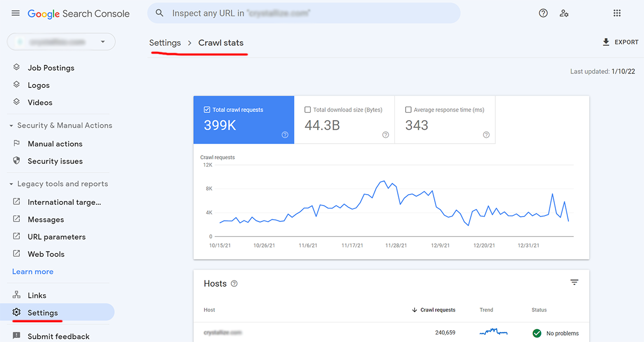Viewport: 644px width, 342px height.
Task: Click the Logos layers icon
Action: (17, 85)
